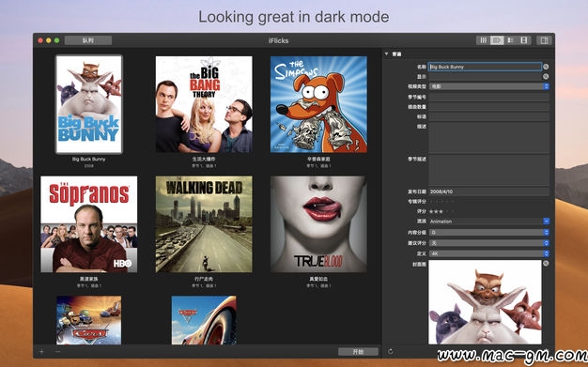Click the lookup magnifier beside the name field
Screen dimensions: 588x367
546,67
